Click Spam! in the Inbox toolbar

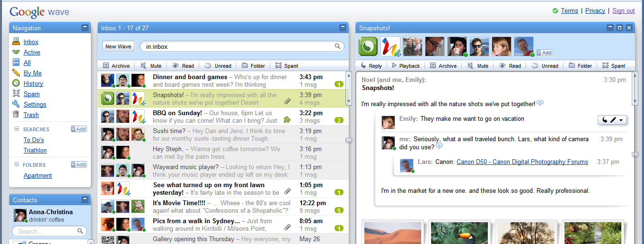pyautogui.click(x=286, y=66)
